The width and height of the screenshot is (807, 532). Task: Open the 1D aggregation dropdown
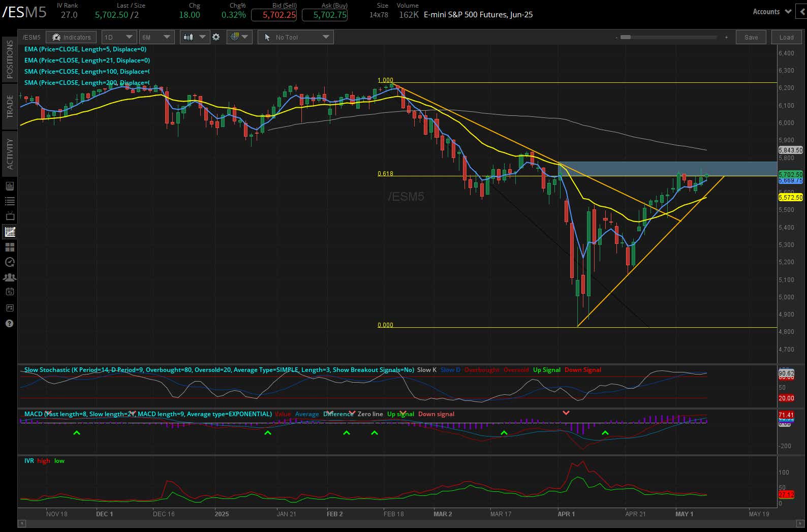tap(118, 37)
